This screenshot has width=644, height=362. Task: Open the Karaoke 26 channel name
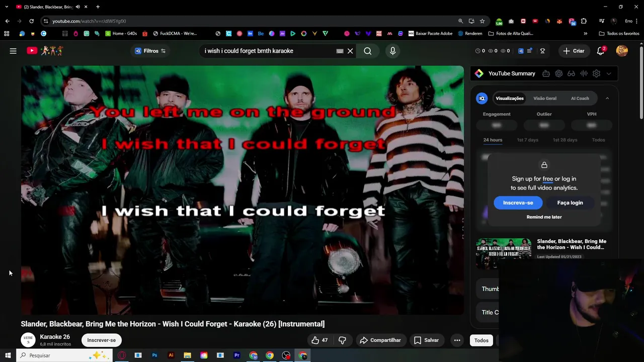55,337
